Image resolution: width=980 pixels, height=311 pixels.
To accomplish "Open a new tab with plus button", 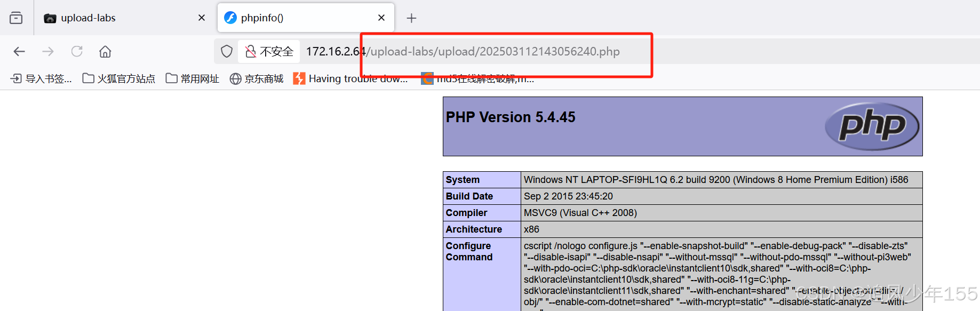I will [x=411, y=18].
